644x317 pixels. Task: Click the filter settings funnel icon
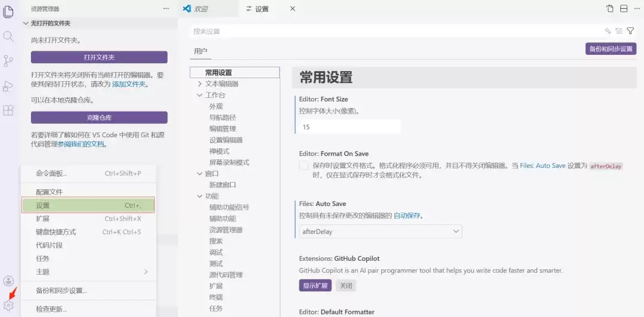630,31
